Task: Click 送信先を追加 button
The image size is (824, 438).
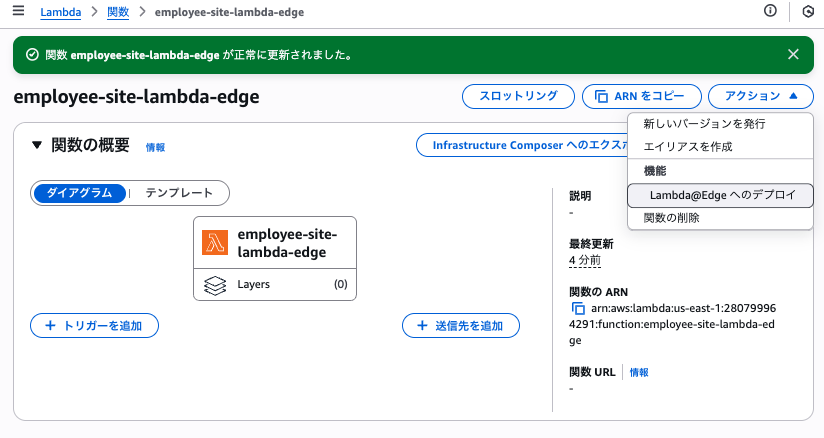Action: 461,325
